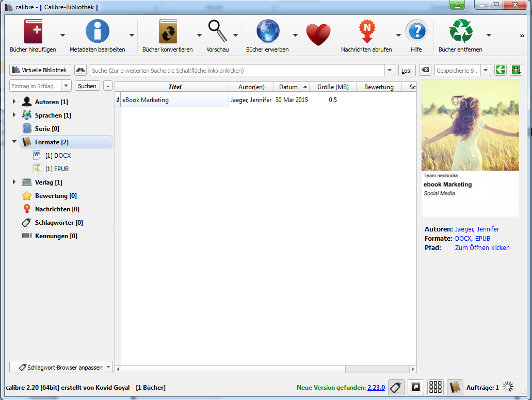Click the Bücher erwerben globe icon
Image resolution: width=532 pixels, height=400 pixels.
267,32
